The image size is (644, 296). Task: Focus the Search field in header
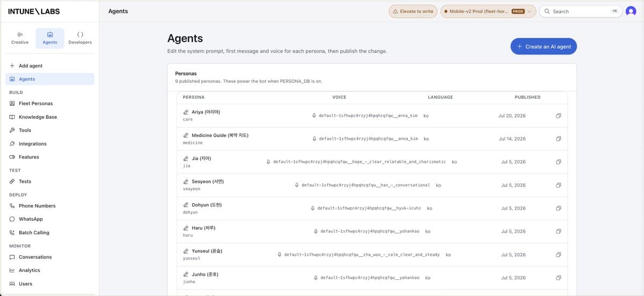point(580,11)
